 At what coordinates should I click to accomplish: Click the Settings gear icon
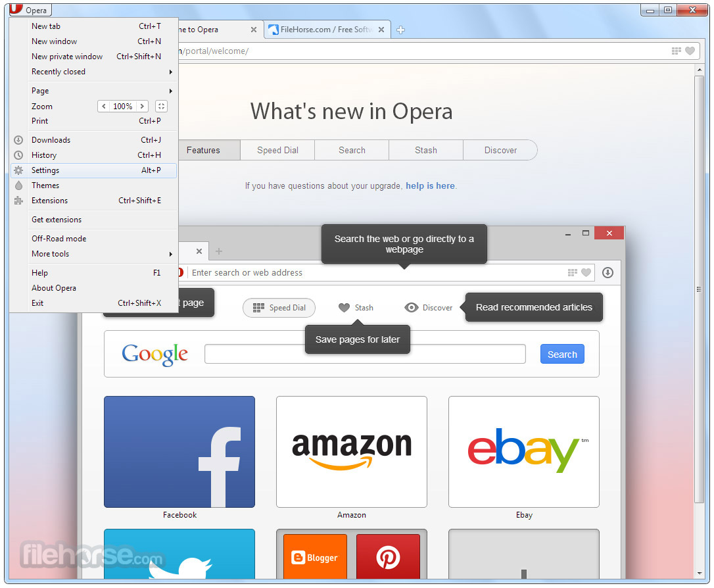[18, 170]
